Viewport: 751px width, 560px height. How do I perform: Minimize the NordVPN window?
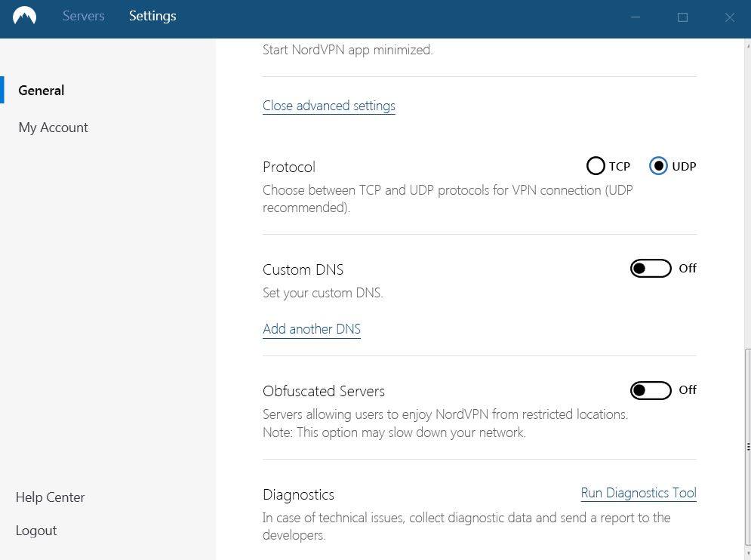pos(636,17)
